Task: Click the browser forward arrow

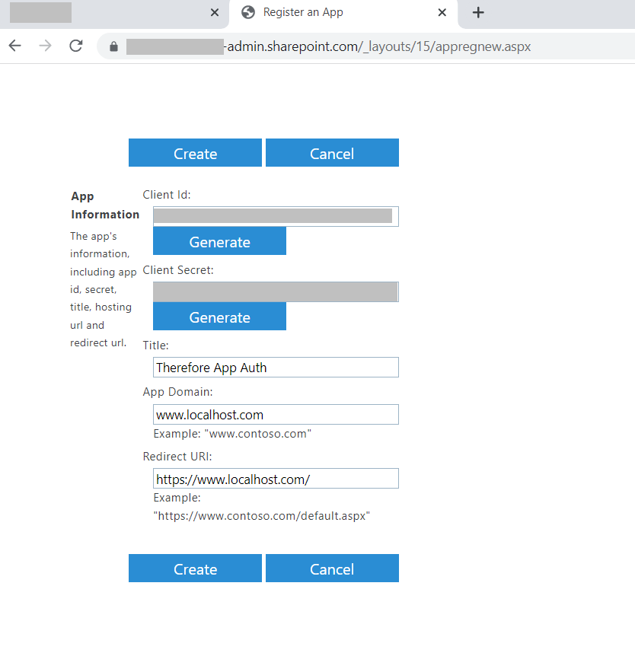Action: coord(45,46)
